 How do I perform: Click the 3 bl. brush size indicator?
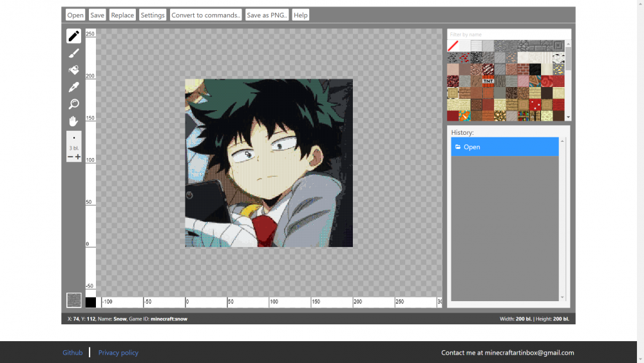click(74, 148)
